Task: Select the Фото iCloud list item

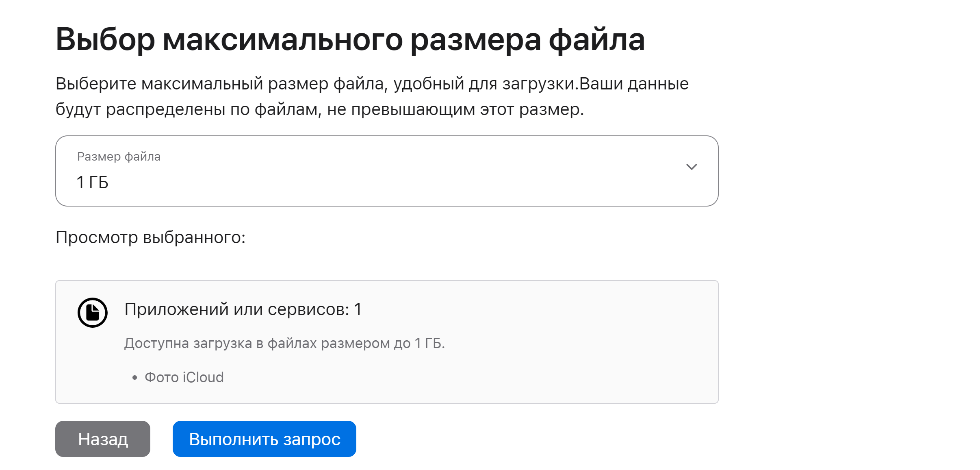Action: coord(184,377)
